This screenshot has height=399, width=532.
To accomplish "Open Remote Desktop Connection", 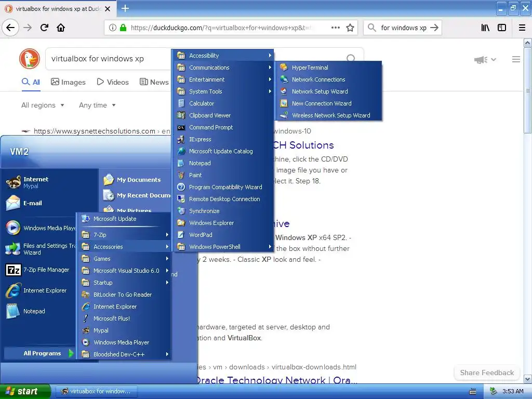I will click(223, 199).
